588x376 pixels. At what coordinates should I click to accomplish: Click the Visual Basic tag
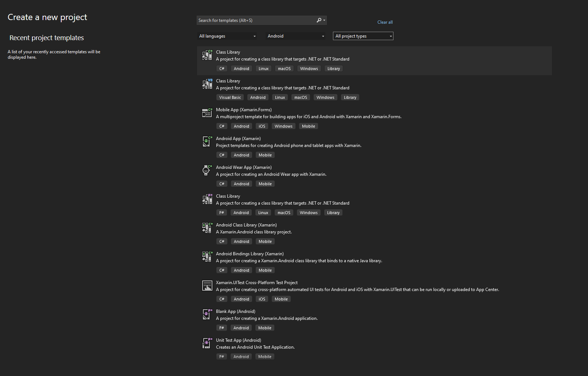tap(230, 97)
